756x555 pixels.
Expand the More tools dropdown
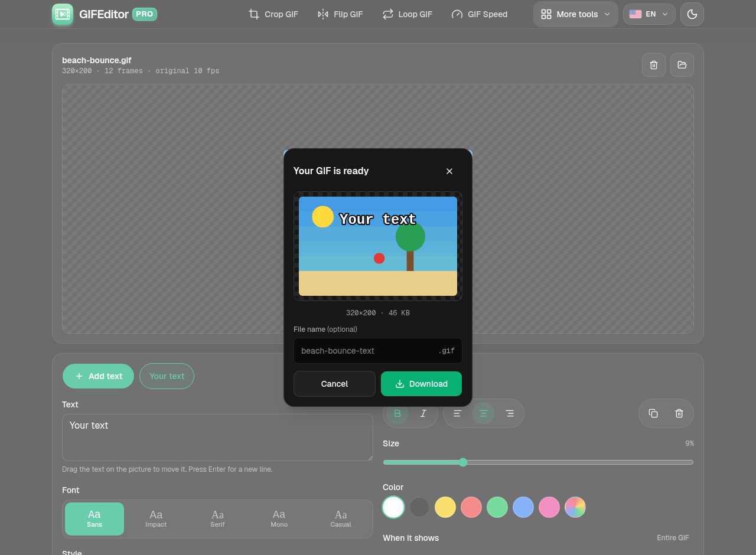[576, 14]
